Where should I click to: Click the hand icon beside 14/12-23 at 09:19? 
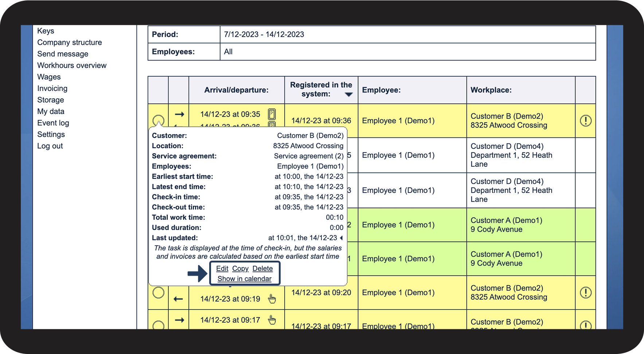(272, 299)
